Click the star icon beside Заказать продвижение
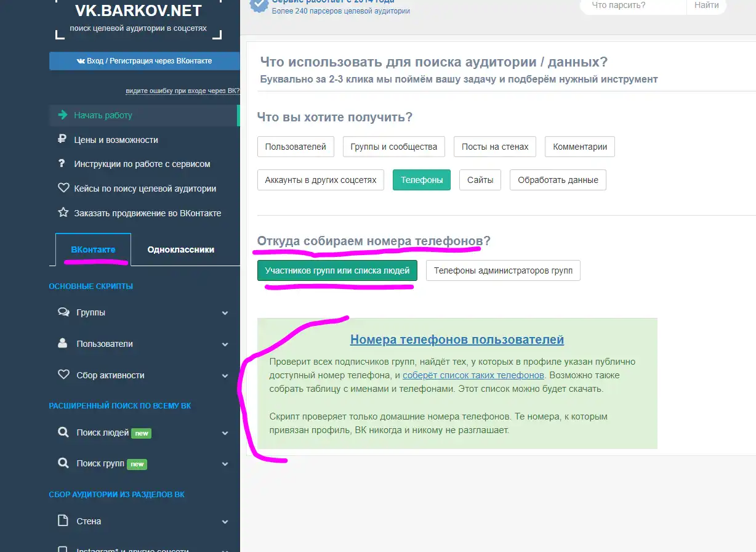This screenshot has height=552, width=756. click(63, 213)
